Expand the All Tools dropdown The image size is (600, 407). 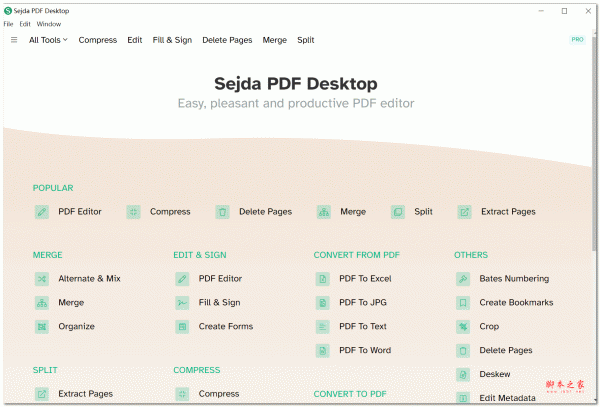point(48,40)
